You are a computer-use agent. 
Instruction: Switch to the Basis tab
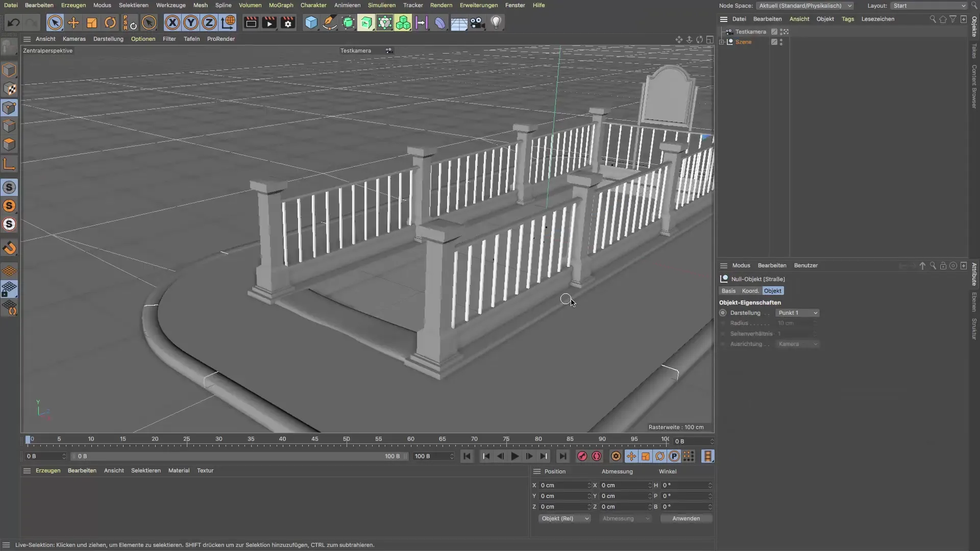click(x=728, y=291)
